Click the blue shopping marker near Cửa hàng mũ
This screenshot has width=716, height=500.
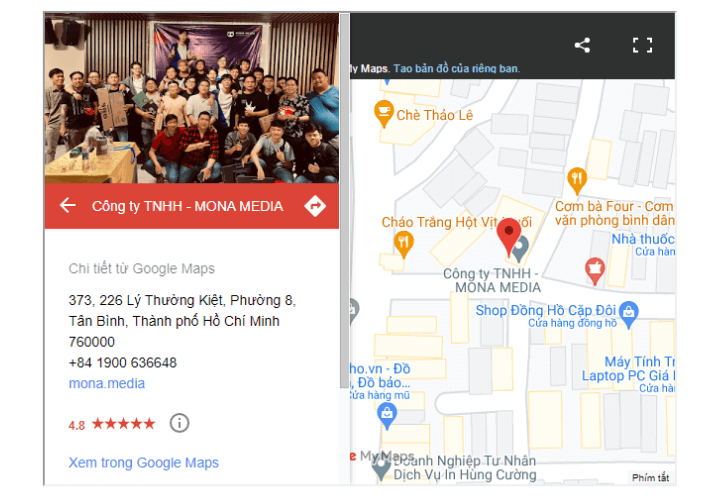click(387, 416)
